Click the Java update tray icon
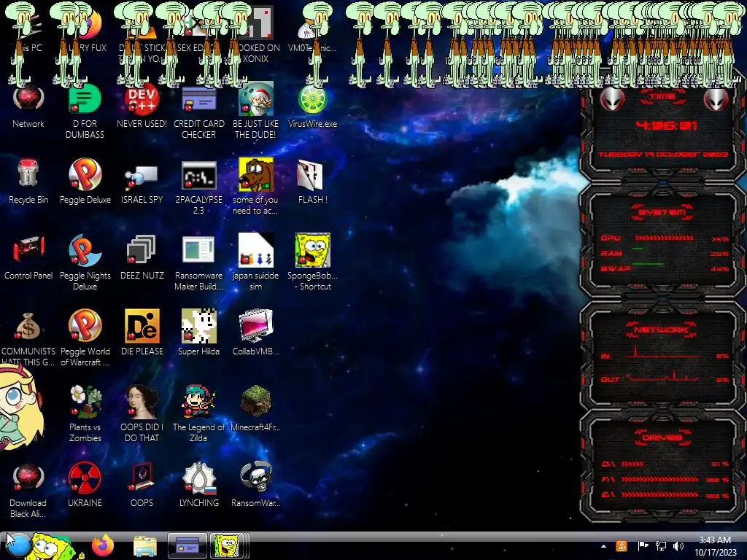 (x=622, y=546)
